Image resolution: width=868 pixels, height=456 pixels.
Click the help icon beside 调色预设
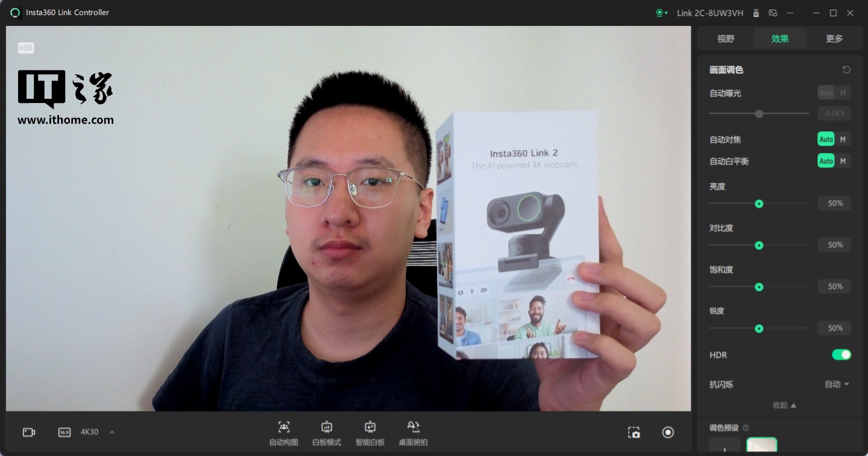pyautogui.click(x=746, y=428)
